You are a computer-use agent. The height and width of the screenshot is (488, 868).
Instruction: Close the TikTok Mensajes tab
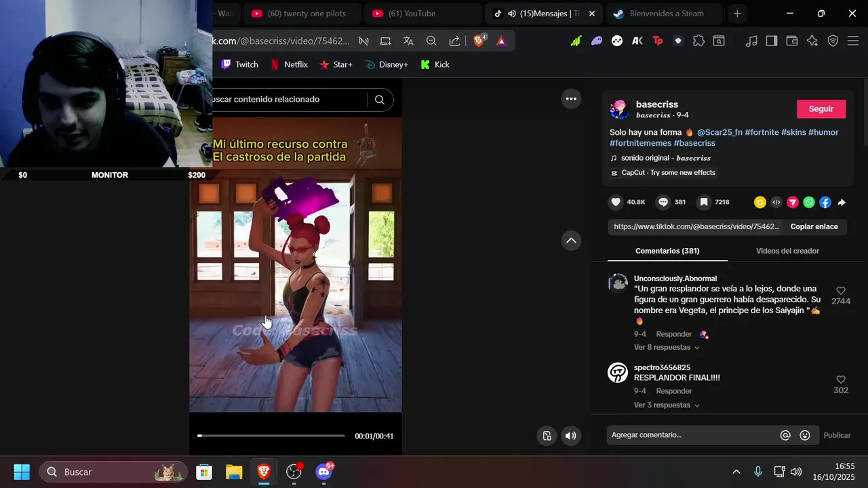tap(592, 14)
